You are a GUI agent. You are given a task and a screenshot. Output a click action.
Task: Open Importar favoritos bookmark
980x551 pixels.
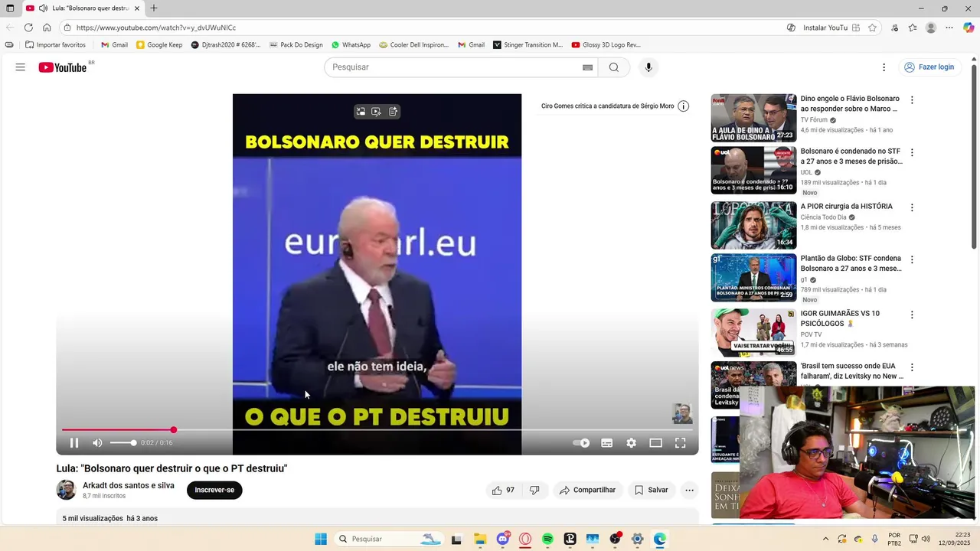tap(56, 45)
